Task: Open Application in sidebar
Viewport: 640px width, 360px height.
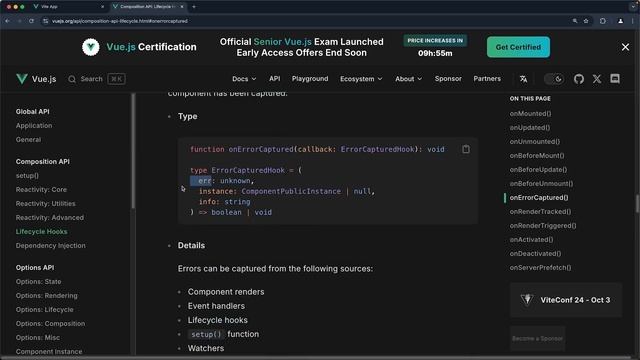Action: 34,125
